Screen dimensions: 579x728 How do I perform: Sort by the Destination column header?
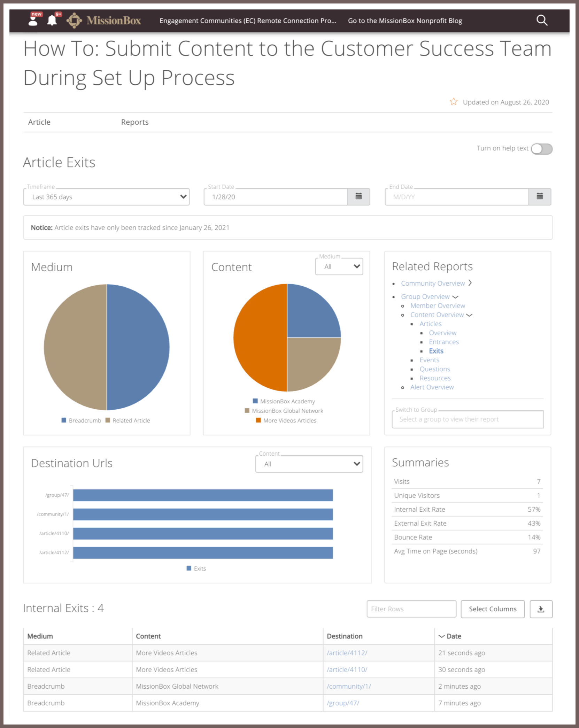coord(345,636)
